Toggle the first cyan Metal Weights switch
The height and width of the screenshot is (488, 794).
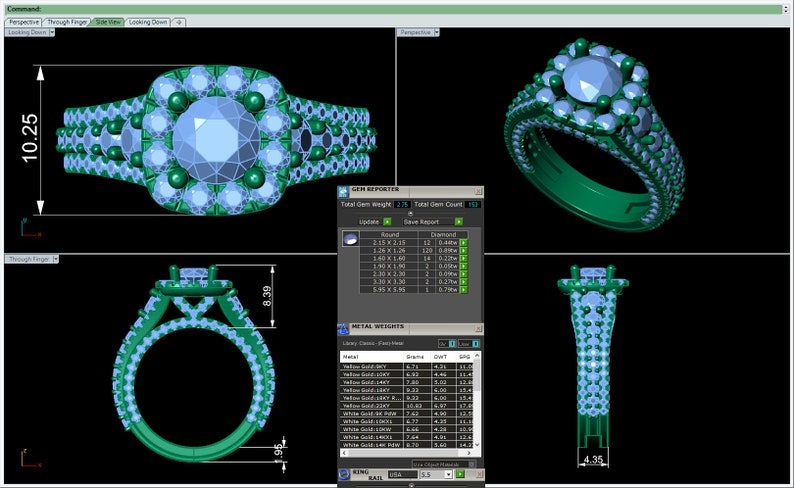(452, 344)
